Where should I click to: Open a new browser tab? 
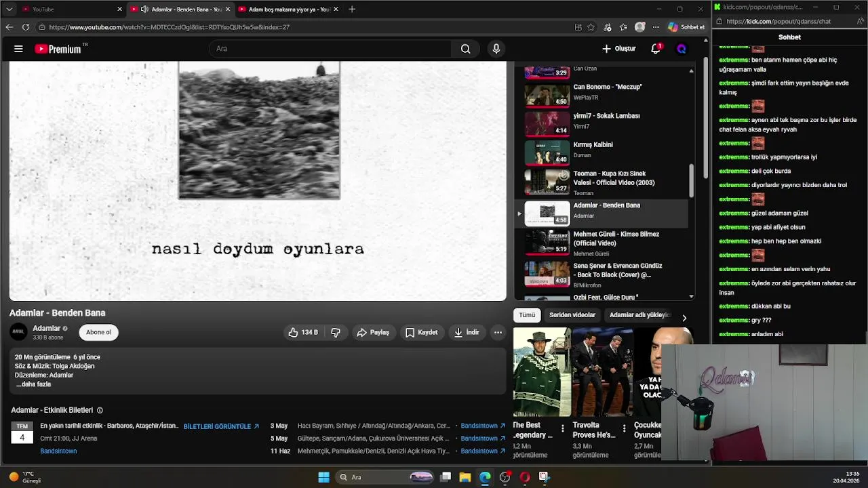351,9
